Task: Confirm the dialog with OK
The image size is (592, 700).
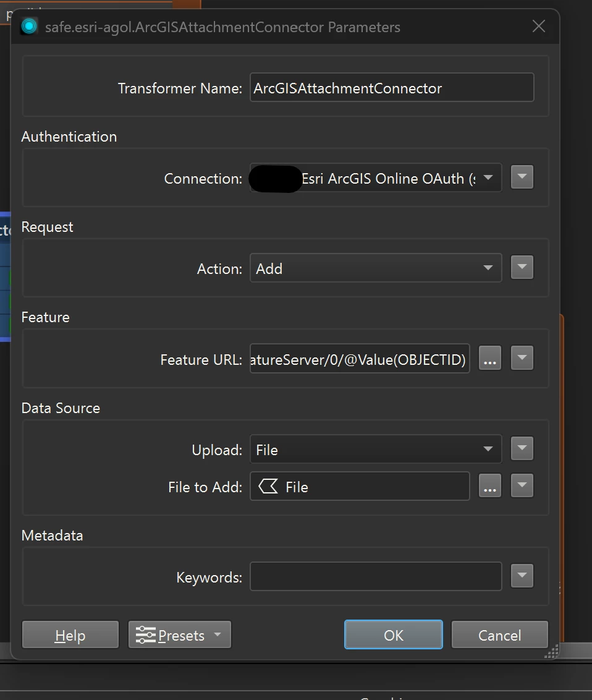Action: click(x=394, y=634)
